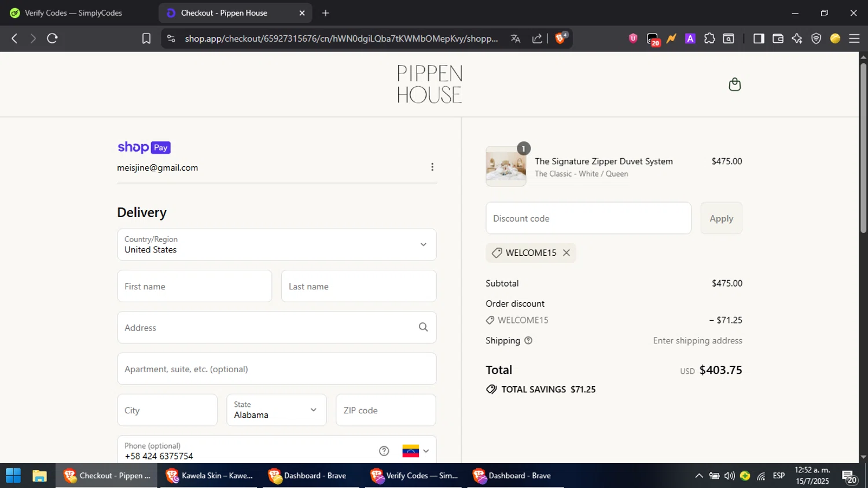The height and width of the screenshot is (488, 868).
Task: Expand the phone country flag selector
Action: coord(416,451)
